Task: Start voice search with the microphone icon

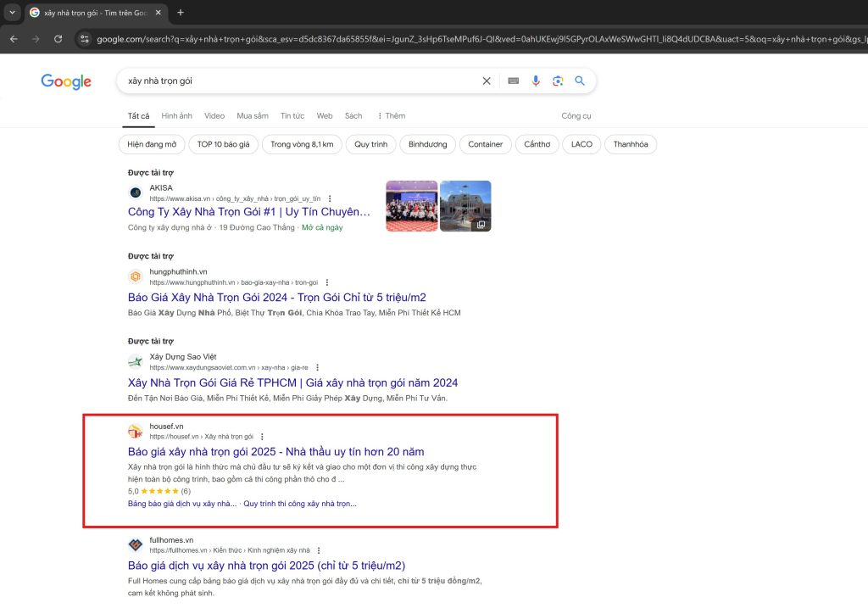Action: click(x=536, y=81)
